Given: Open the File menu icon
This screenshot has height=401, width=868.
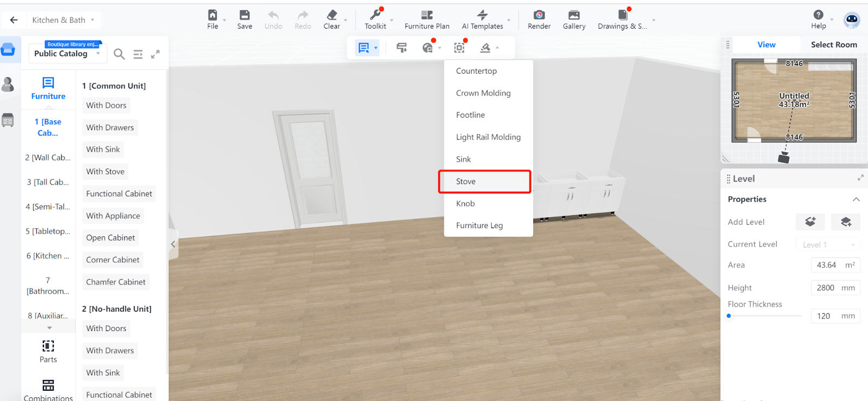Looking at the screenshot, I should (x=213, y=15).
